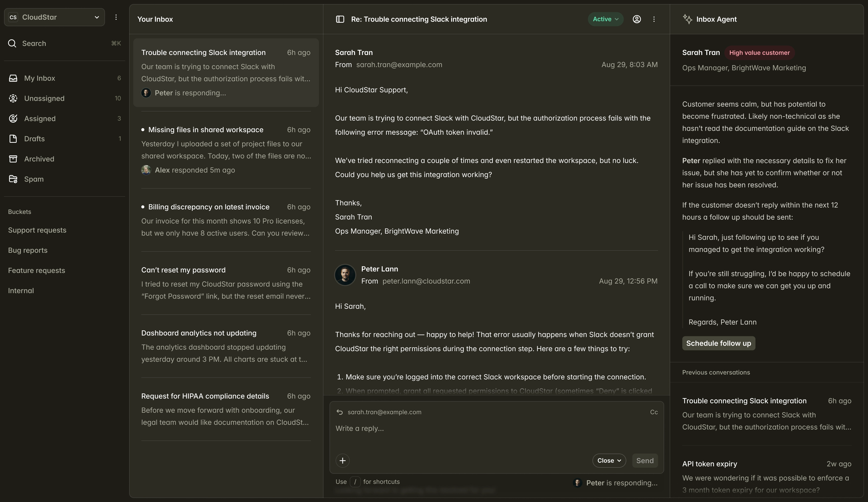Click the Inbox Agent sparkle icon
The image size is (868, 502).
(x=688, y=19)
